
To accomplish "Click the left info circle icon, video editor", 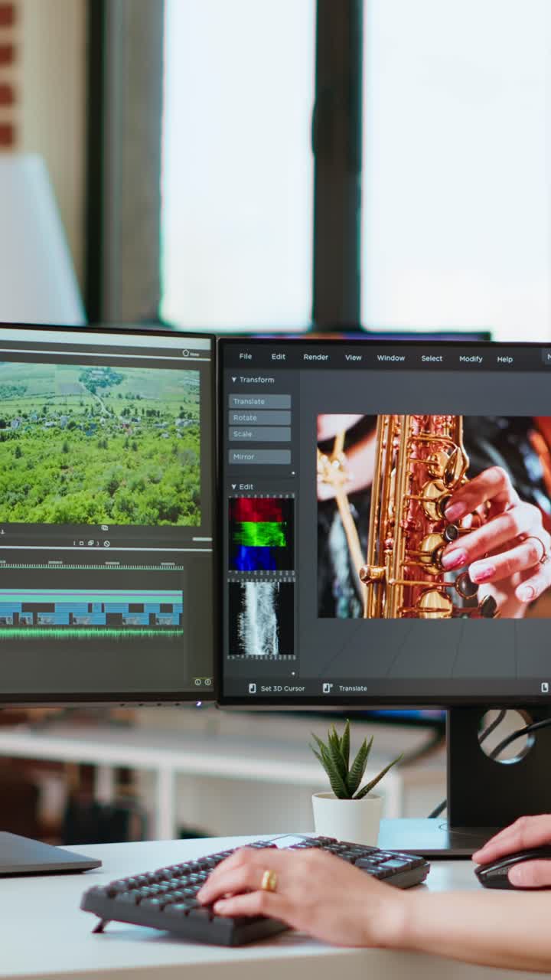I will 197,682.
